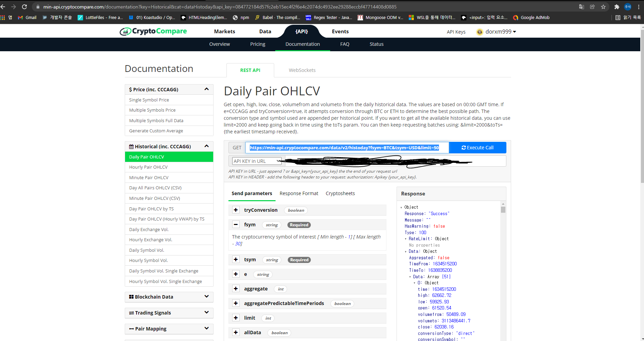Open Minute Pair OHLCV docs

(169, 177)
